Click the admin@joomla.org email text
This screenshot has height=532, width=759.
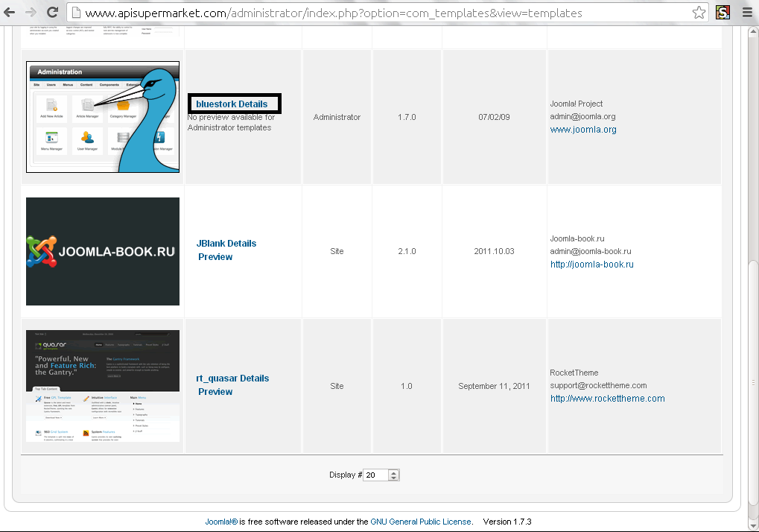(582, 117)
